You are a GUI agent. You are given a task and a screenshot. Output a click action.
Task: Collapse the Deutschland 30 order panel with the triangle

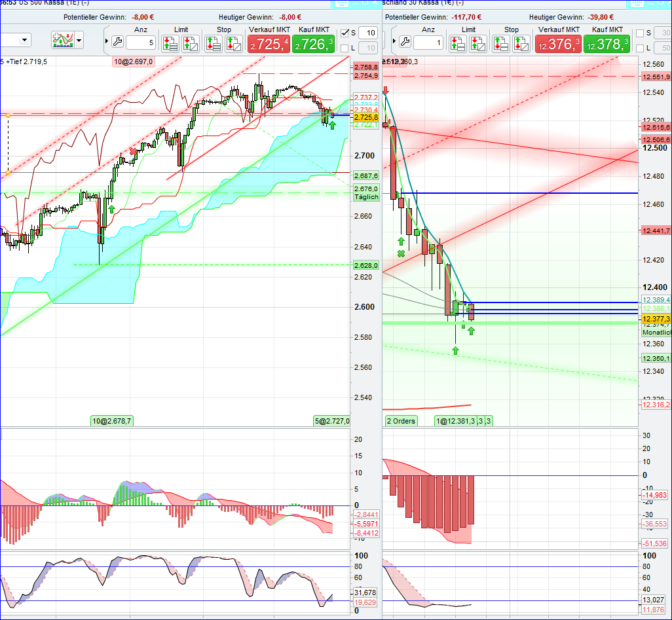[x=394, y=41]
